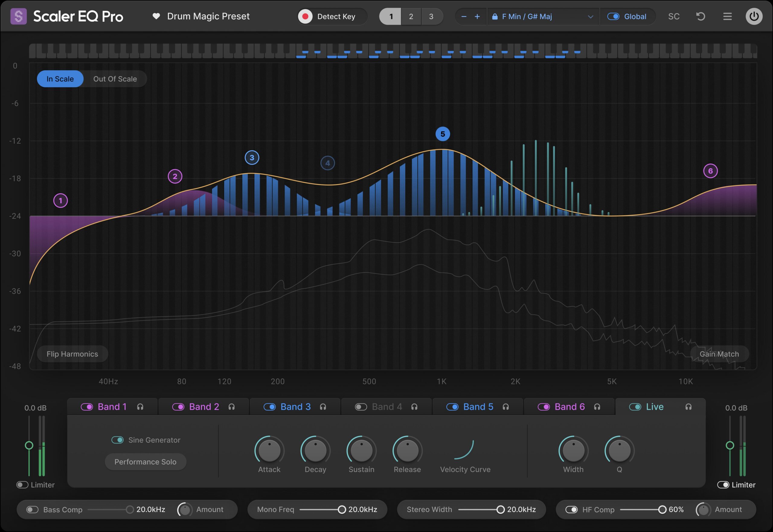
Task: Click the red Detect Key record icon
Action: tap(305, 16)
